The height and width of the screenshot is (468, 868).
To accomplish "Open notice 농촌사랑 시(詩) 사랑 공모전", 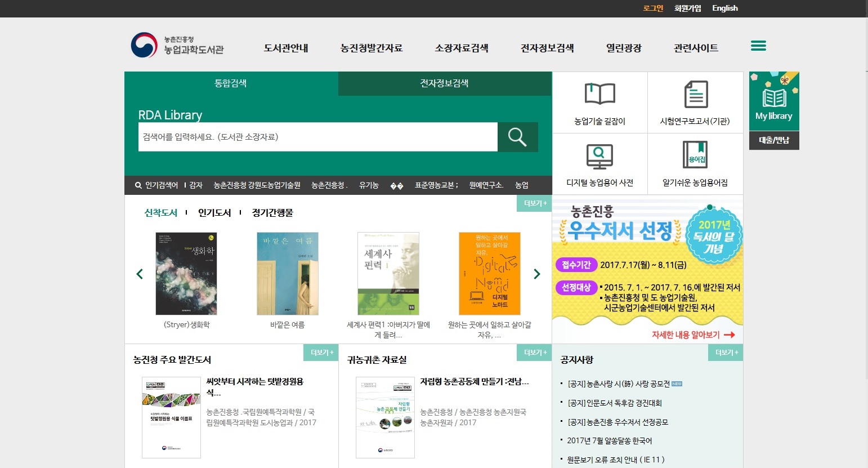I will click(619, 384).
